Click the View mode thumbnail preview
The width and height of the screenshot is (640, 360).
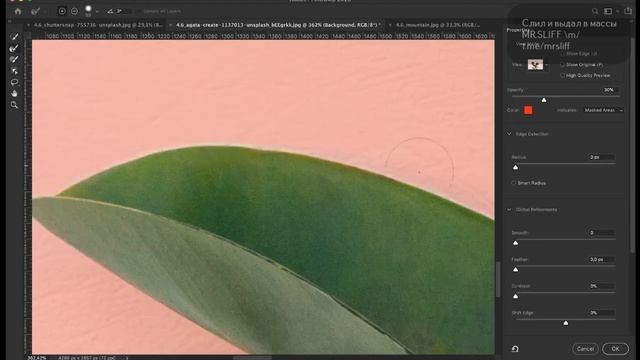click(x=535, y=64)
